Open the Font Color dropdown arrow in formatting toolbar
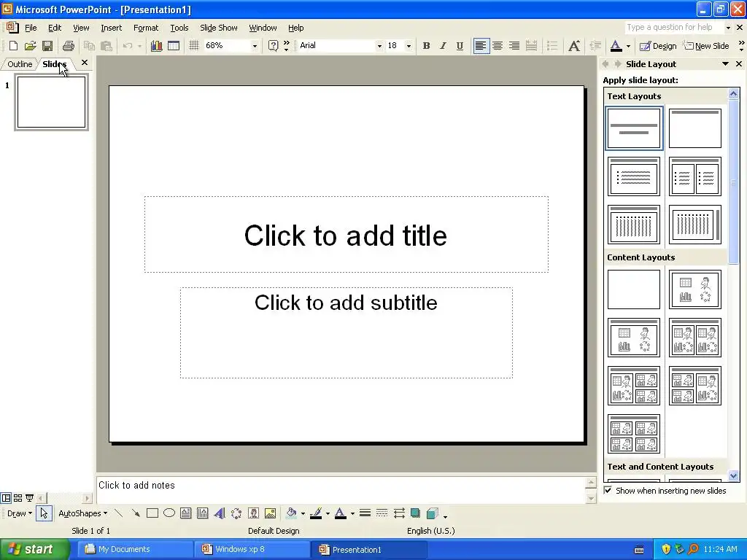 coord(628,46)
